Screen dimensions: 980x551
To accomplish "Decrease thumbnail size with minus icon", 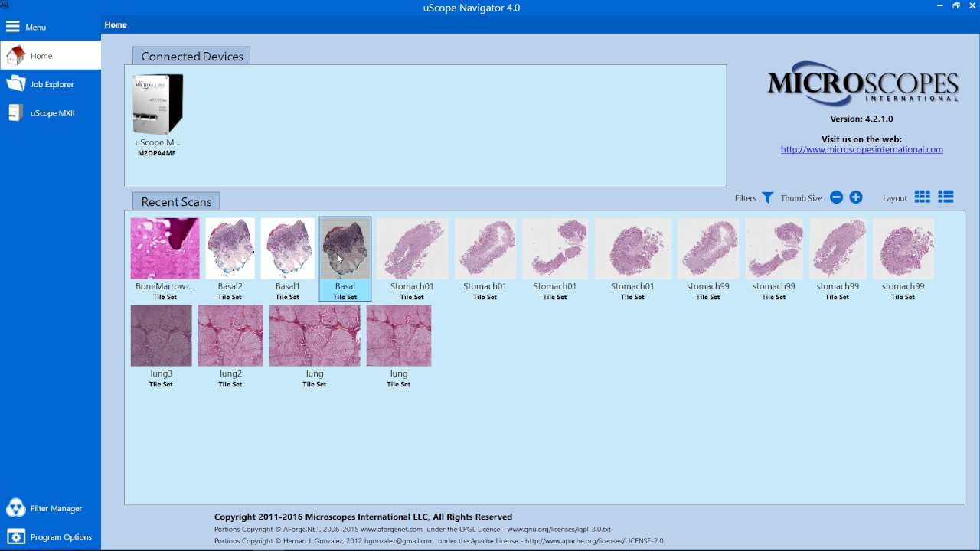I will [836, 197].
